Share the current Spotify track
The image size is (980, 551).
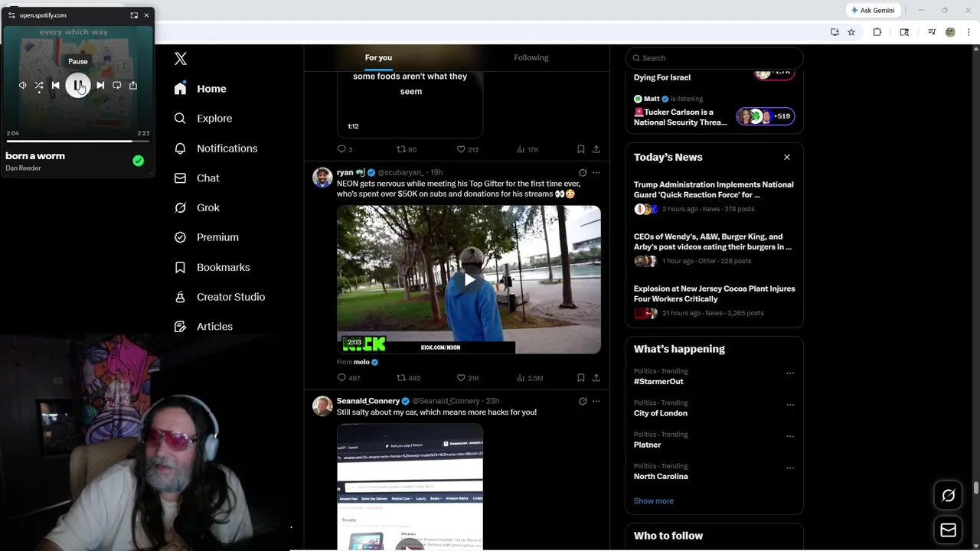coord(133,86)
